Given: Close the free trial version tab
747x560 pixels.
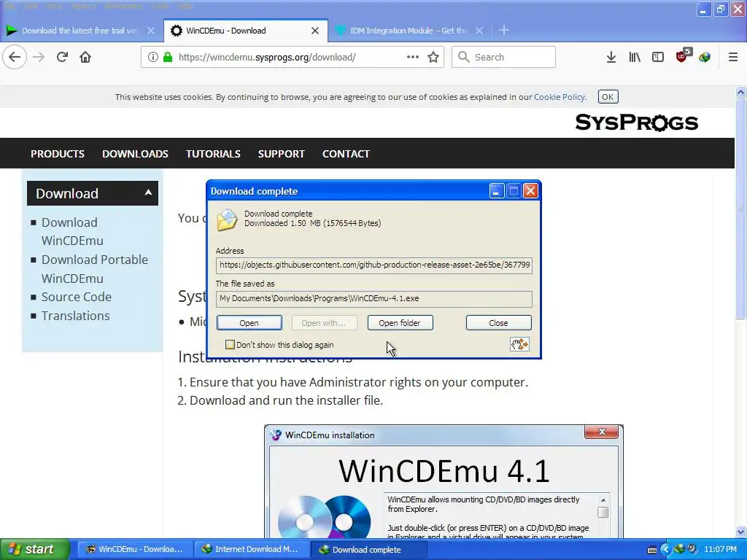Looking at the screenshot, I should [x=150, y=31].
